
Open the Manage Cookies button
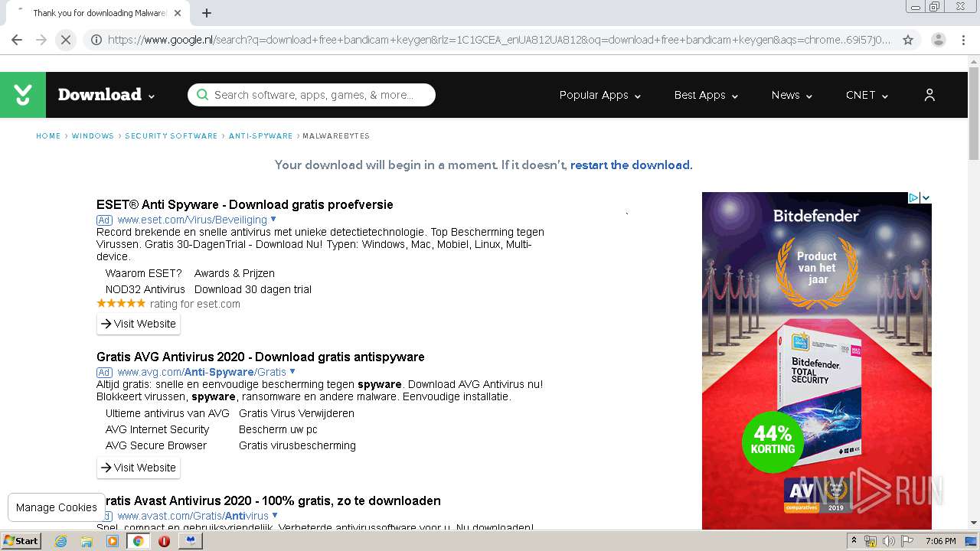tap(57, 507)
